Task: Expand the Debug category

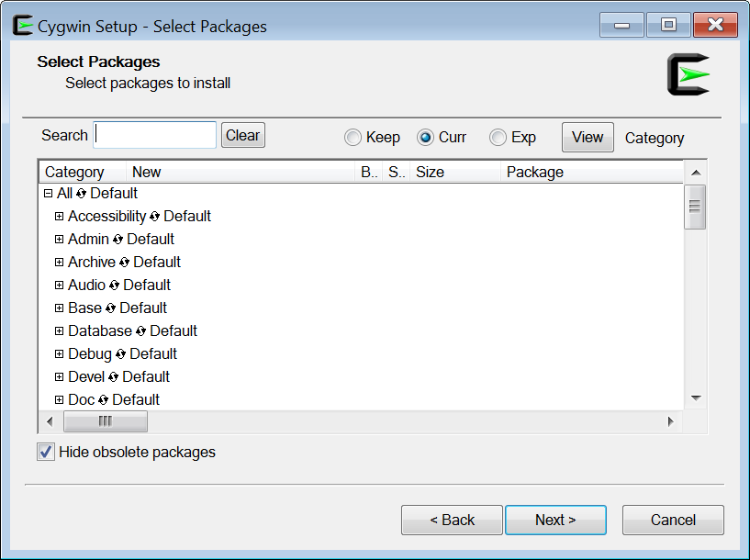Action: pos(59,354)
